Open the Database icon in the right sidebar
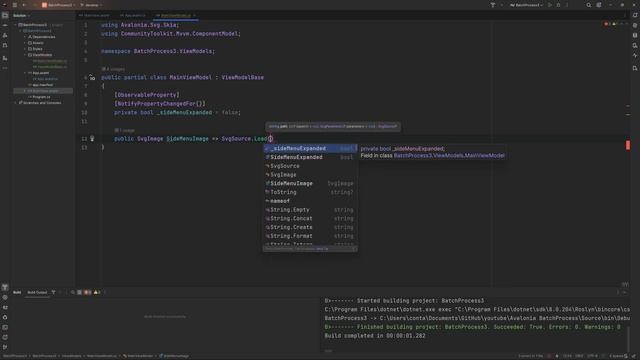640x360 pixels. [x=635, y=36]
